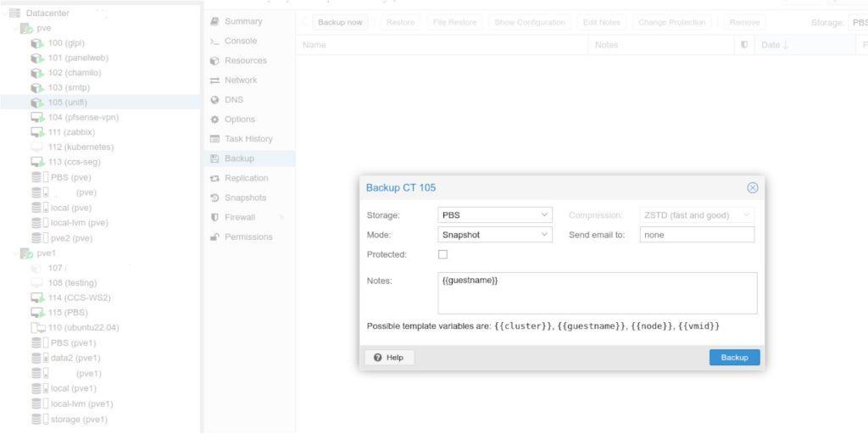Click the pve node server icon
Screen dimensions: 868x434
coord(26,28)
